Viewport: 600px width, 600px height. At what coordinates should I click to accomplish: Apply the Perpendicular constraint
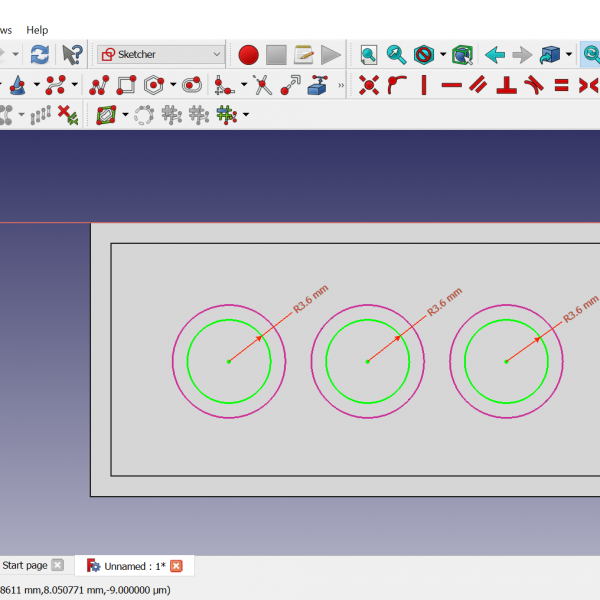click(x=507, y=85)
